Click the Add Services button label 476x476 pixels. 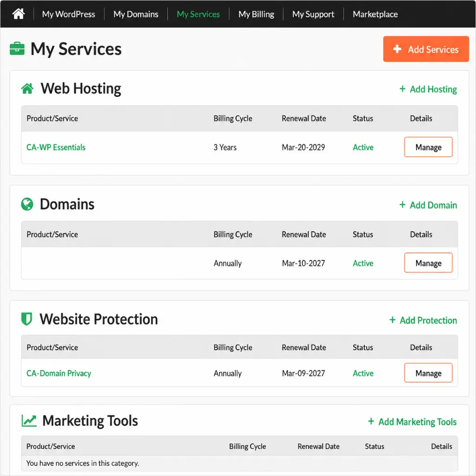[x=433, y=49]
